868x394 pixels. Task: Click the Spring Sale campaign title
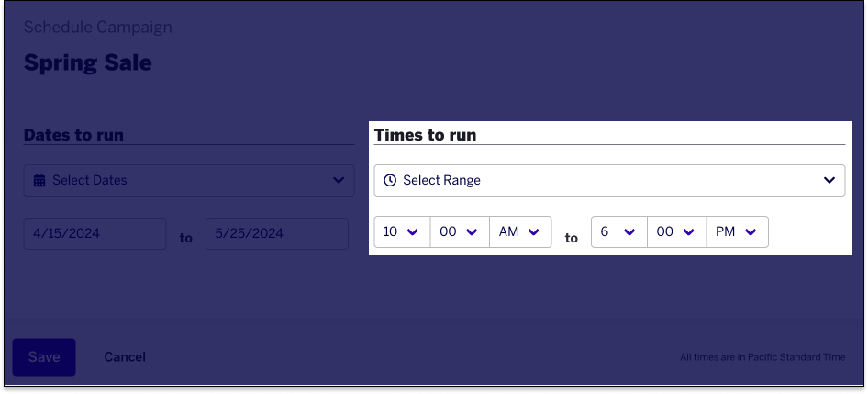[87, 62]
